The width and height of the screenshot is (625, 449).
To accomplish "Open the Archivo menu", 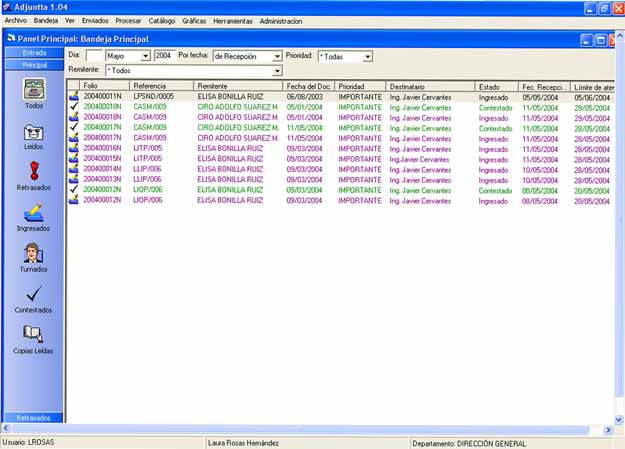I will click(16, 21).
